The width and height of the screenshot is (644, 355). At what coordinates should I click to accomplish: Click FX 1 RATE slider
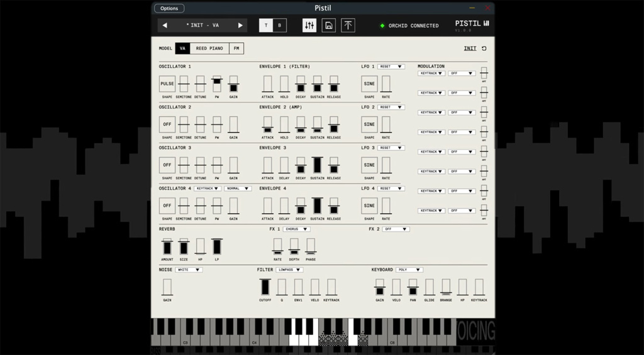(277, 246)
